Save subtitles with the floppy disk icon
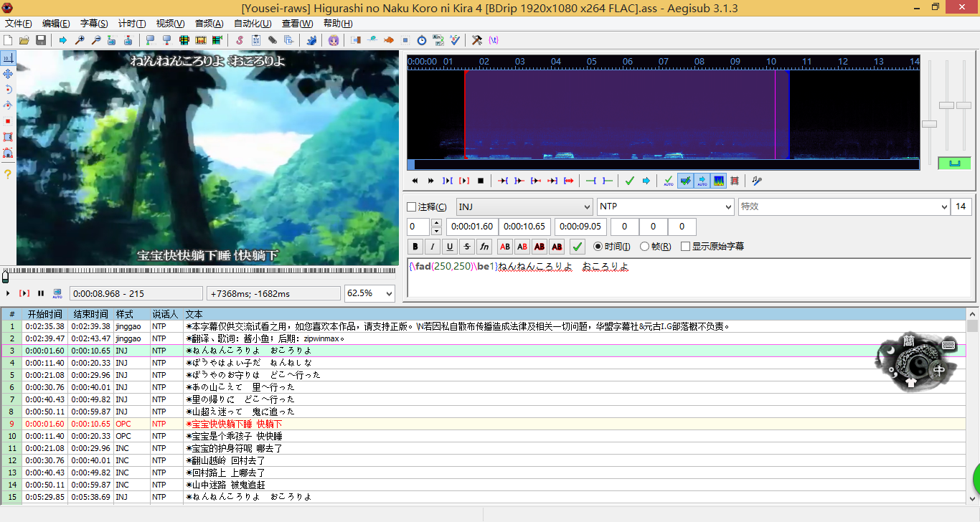The height and width of the screenshot is (522, 980). tap(40, 40)
